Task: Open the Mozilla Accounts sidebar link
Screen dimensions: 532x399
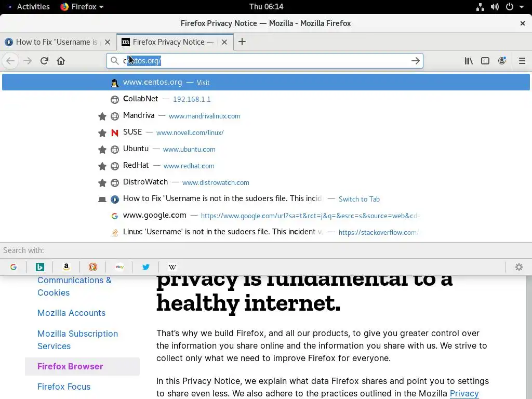Action: point(71,313)
